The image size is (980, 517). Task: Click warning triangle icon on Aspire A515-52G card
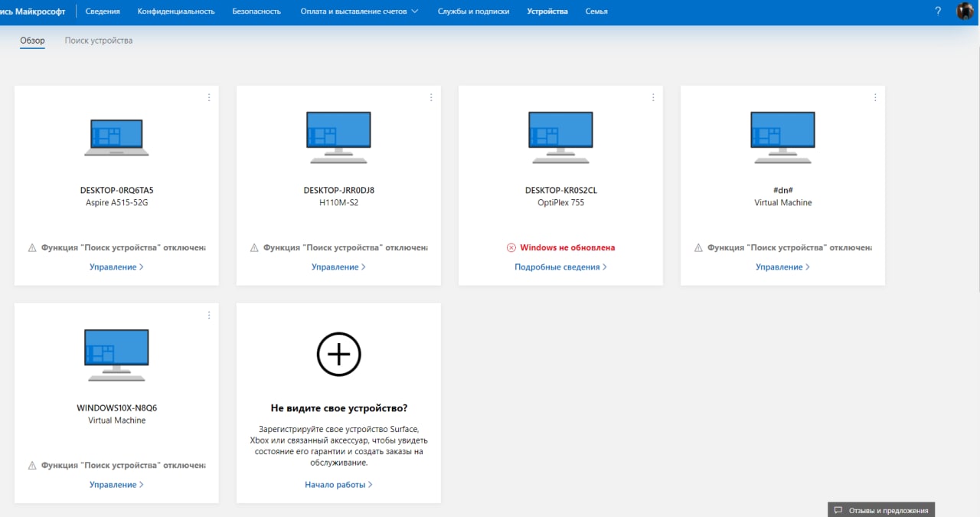[x=32, y=247]
